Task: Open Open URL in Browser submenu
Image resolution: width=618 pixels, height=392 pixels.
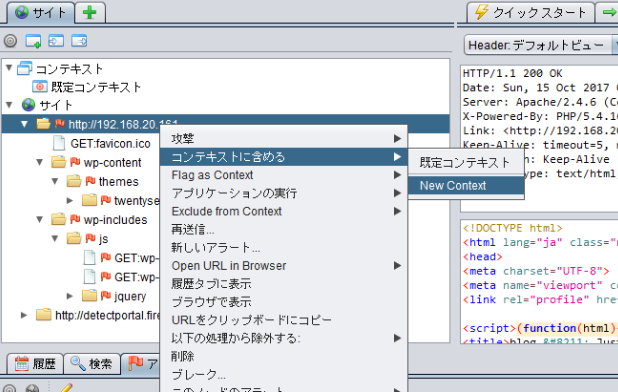Action: [284, 266]
